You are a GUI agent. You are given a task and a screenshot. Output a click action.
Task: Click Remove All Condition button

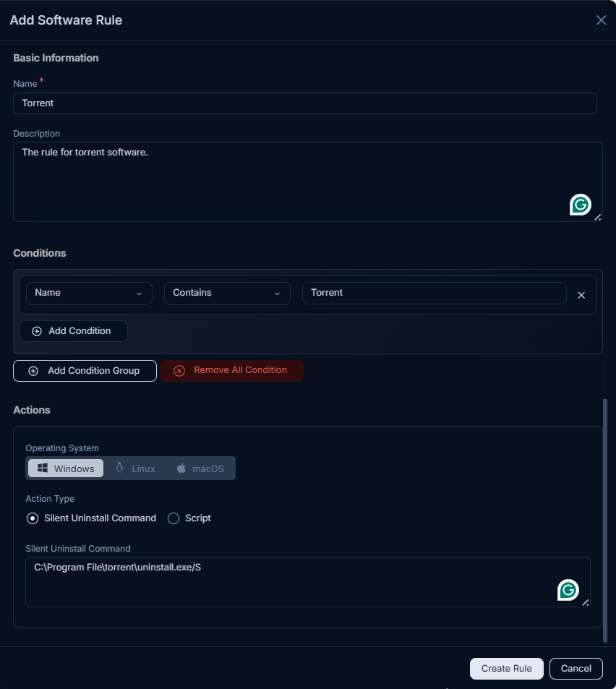point(231,371)
